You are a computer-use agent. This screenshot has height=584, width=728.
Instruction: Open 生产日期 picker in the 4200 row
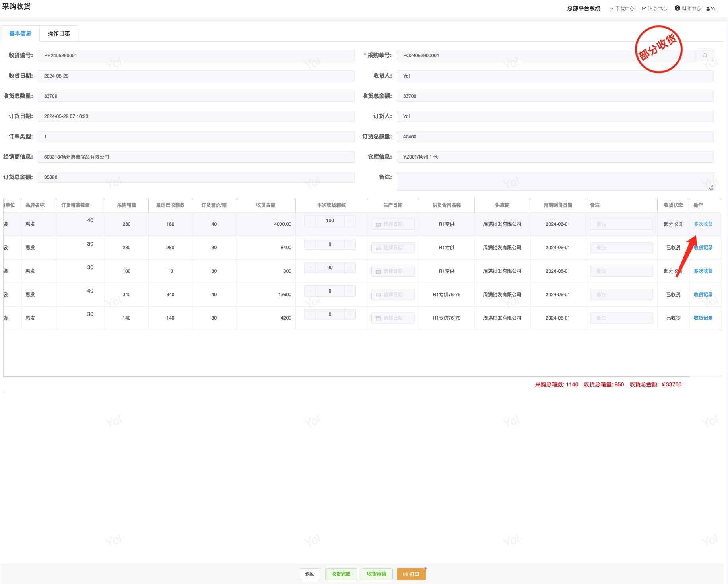point(393,318)
